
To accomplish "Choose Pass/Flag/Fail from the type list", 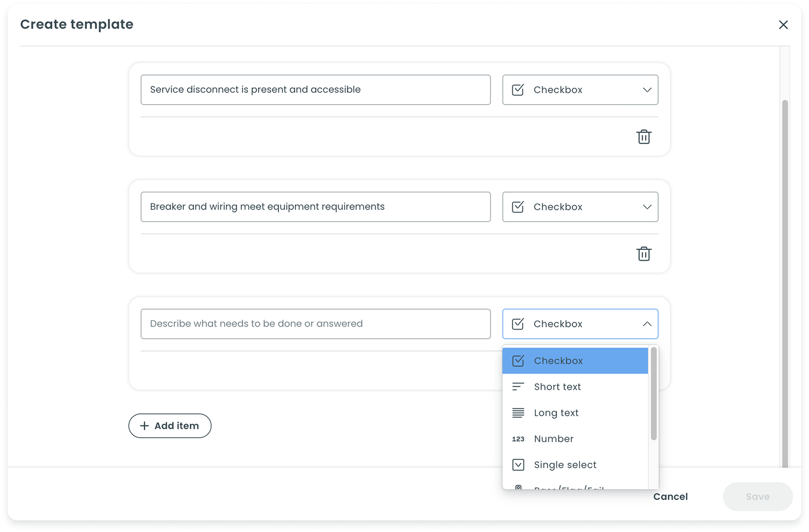I will (569, 488).
